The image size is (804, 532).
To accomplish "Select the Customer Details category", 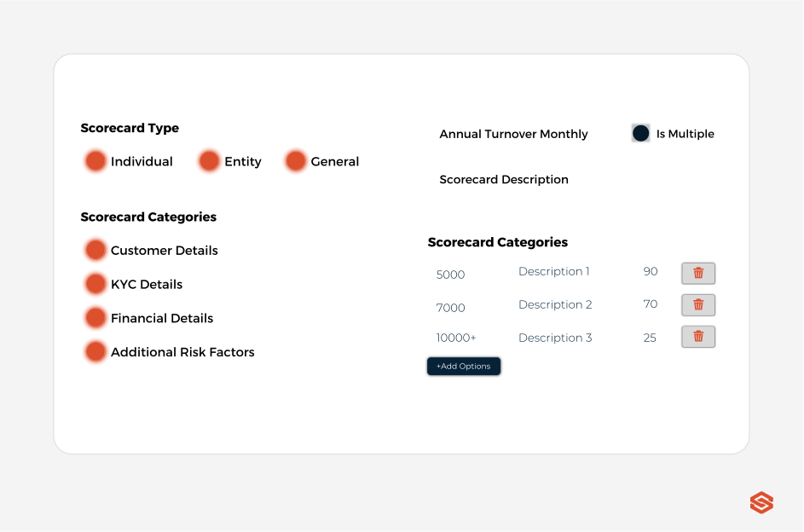I will point(95,250).
